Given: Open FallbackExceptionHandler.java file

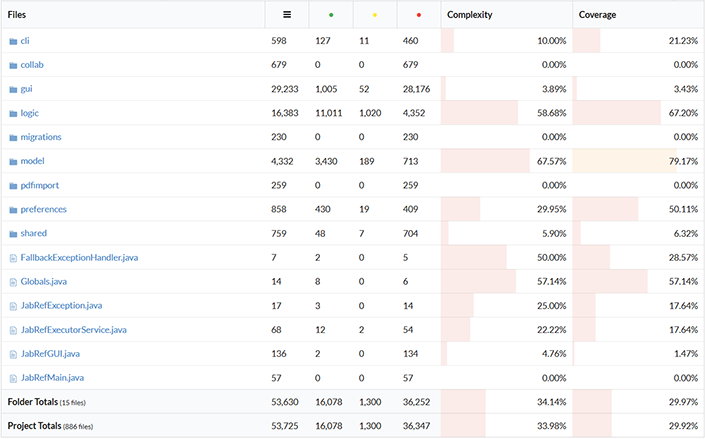Looking at the screenshot, I should pos(79,257).
